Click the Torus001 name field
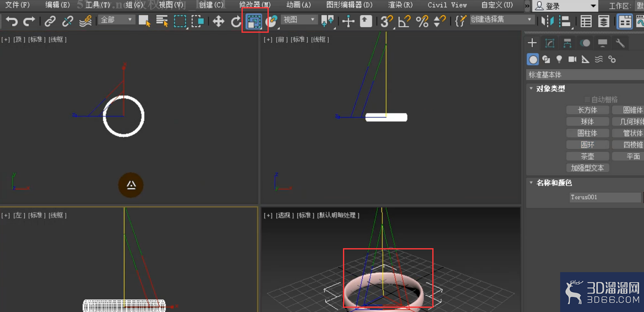This screenshot has width=644, height=312. (x=605, y=197)
